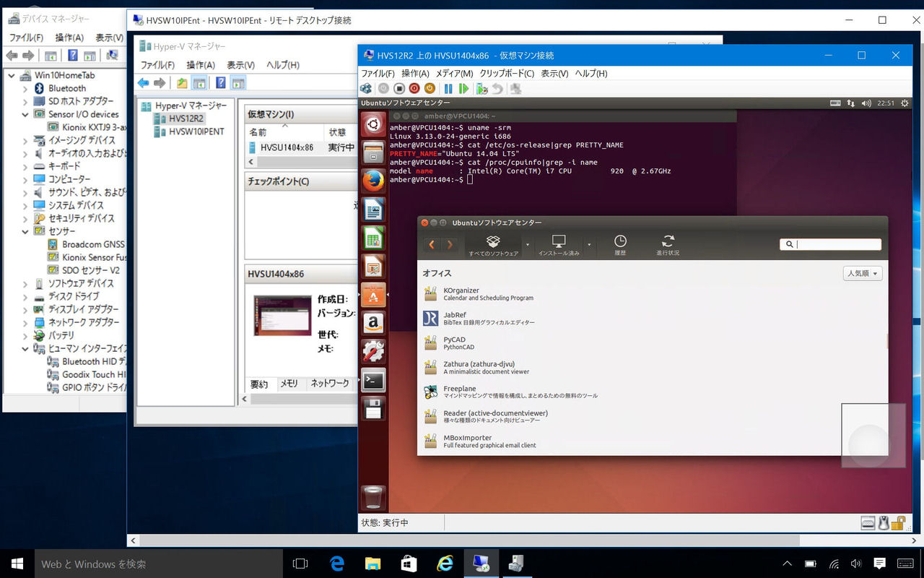Click the blue back arrow in Hyper-V Manager toolbar
Image resolution: width=924 pixels, height=578 pixels.
(x=144, y=83)
